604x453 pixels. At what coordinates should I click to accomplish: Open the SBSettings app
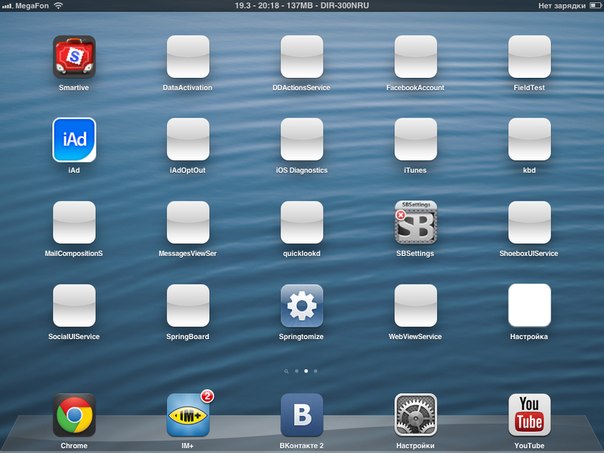tap(416, 222)
